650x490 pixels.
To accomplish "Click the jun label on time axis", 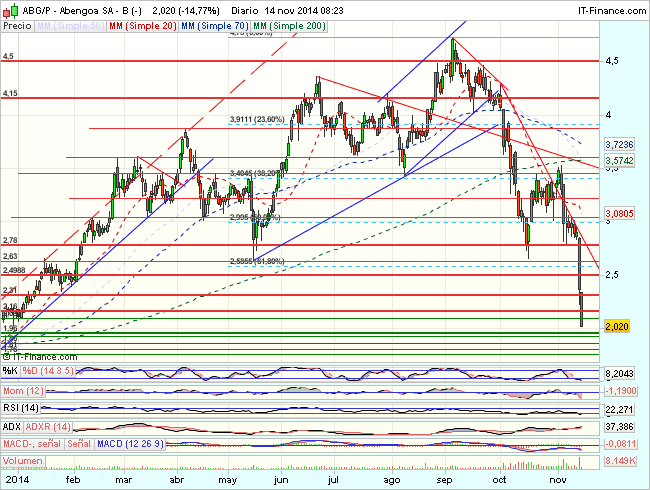I will (281, 480).
